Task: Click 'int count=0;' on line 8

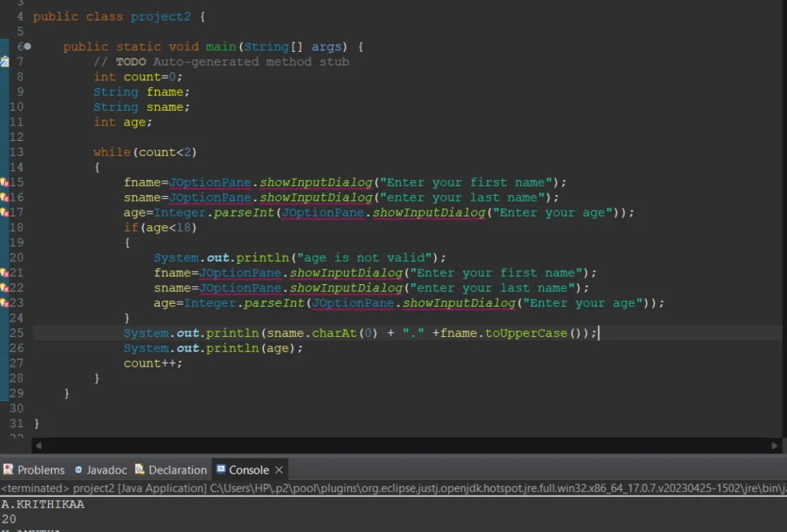Action: click(138, 77)
